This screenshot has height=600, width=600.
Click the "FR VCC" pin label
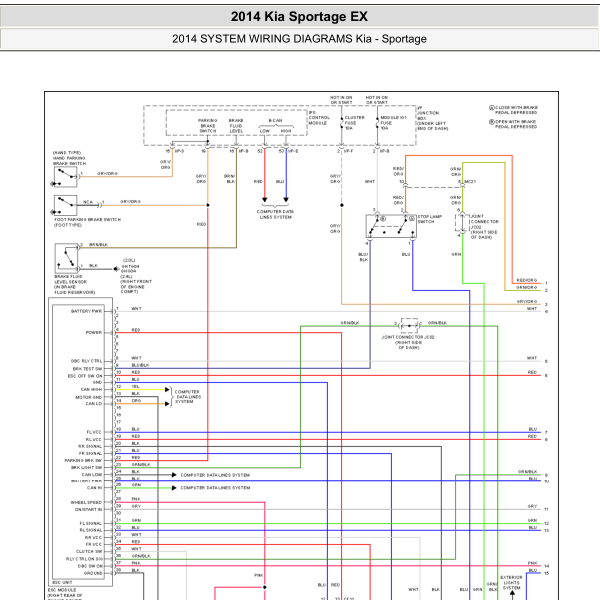tap(94, 545)
